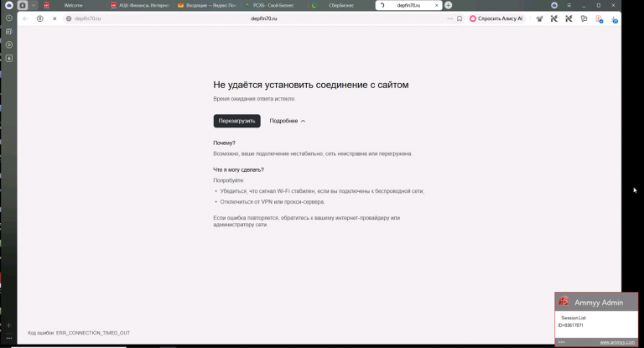The width and height of the screenshot is (644, 348).
Task: Click text Отключиться от VPN или прокси-сервера
Action: pos(273,202)
